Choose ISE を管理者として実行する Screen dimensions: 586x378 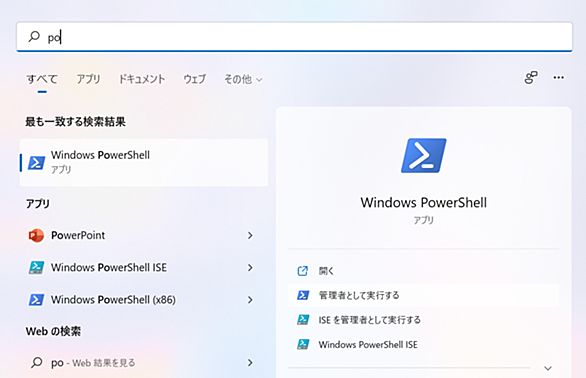pyautogui.click(x=423, y=320)
